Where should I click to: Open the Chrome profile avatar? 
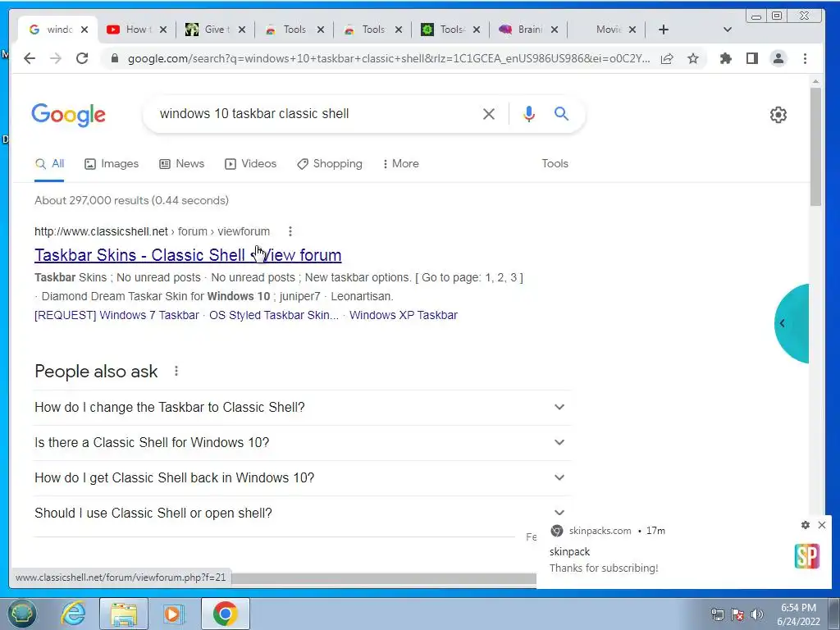[778, 58]
